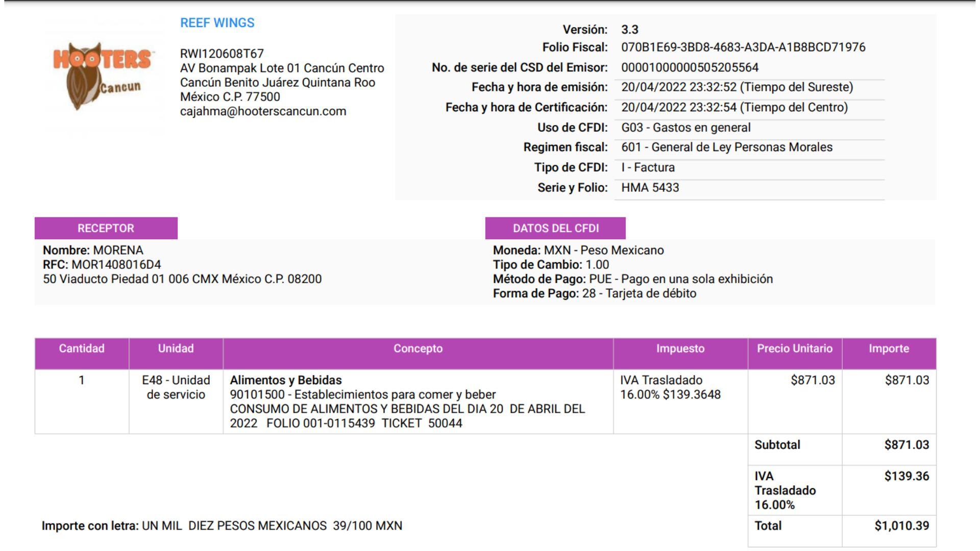Click the Subtotal amount $871.03
This screenshot has width=980, height=551.
pyautogui.click(x=906, y=445)
